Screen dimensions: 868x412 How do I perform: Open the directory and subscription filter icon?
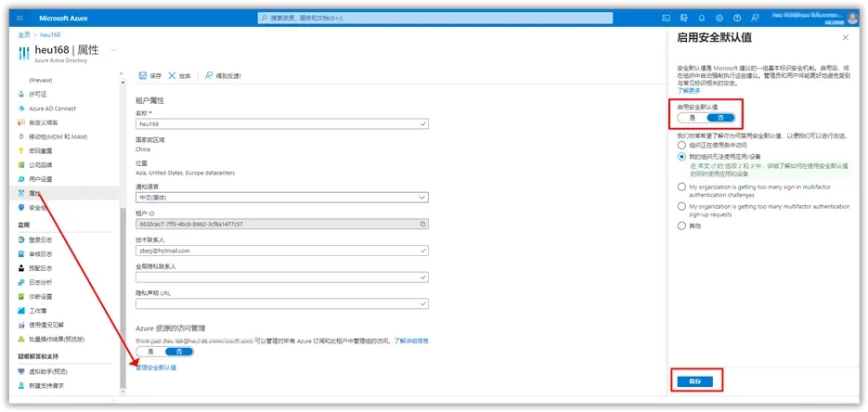coord(683,19)
